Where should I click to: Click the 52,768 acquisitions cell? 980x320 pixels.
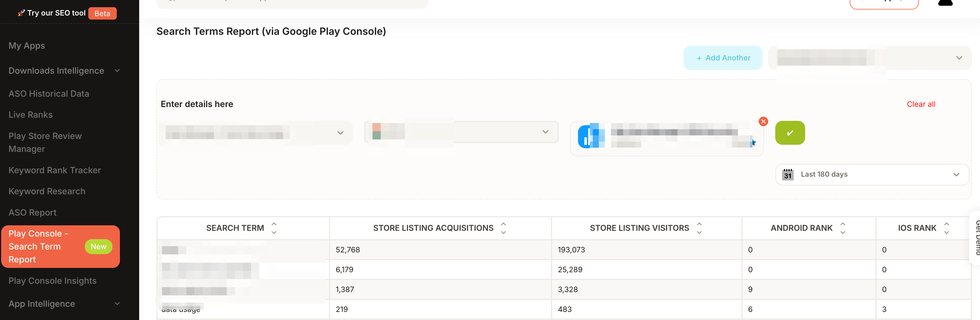tap(440, 250)
